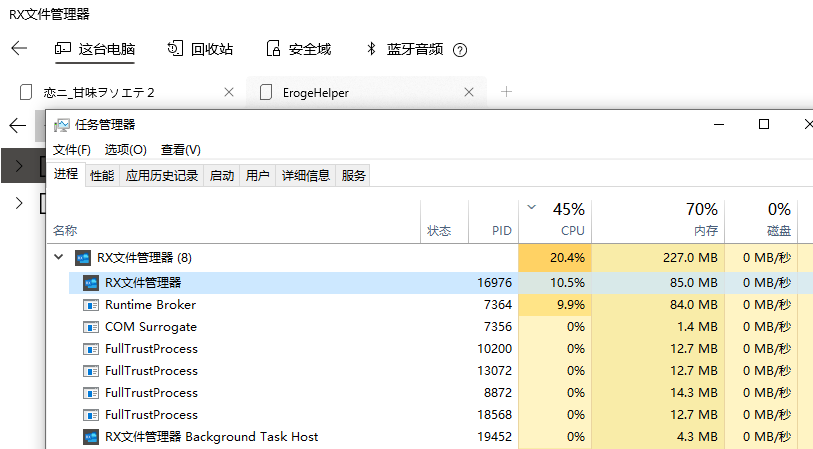Sort by 名称 column header
This screenshot has width=813, height=449.
coord(234,222)
